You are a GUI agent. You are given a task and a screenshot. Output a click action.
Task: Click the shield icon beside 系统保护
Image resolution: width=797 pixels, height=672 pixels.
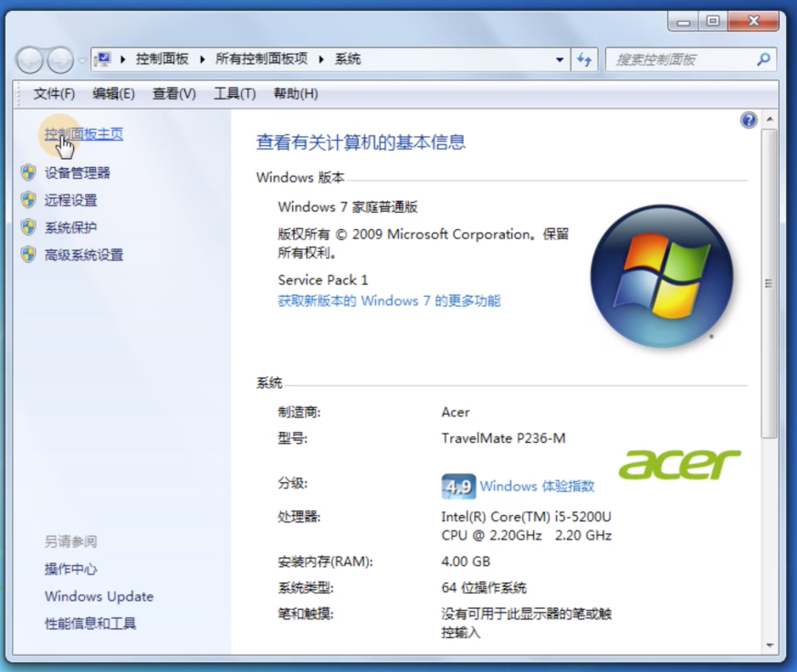click(28, 227)
